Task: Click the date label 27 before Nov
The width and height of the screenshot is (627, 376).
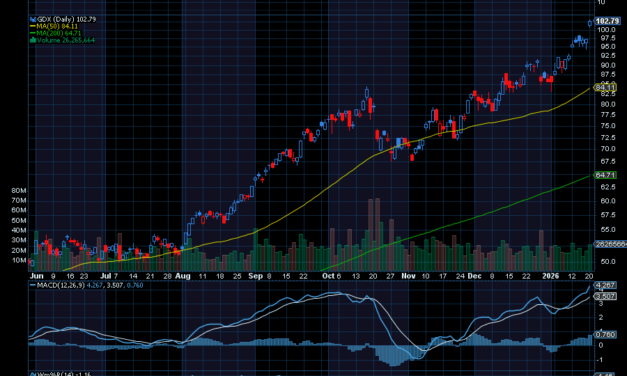Action: tap(390, 276)
